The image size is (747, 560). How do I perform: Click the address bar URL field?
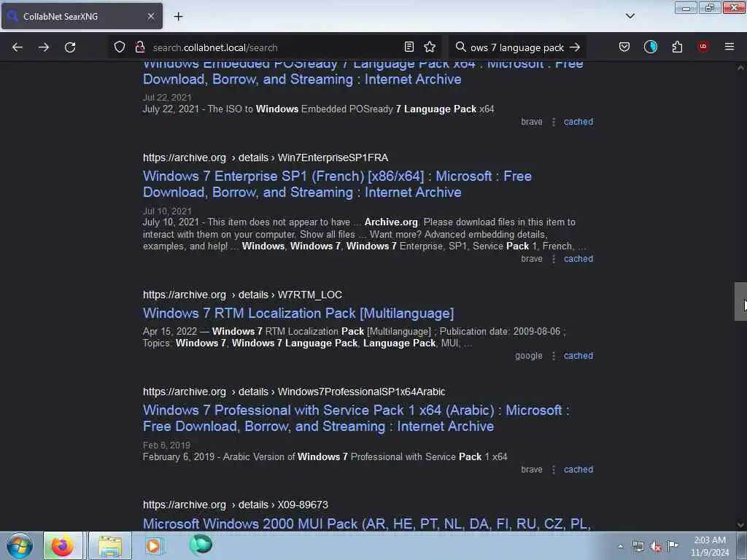pyautogui.click(x=276, y=47)
